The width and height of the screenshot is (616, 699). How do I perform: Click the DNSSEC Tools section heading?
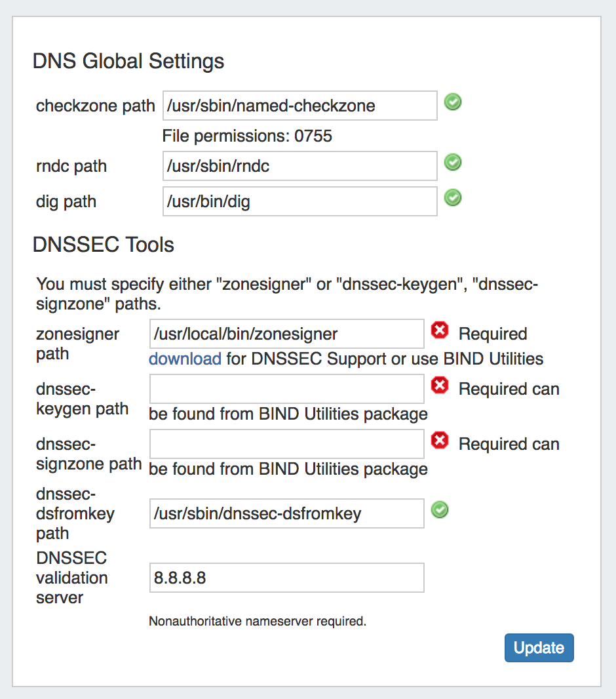pyautogui.click(x=104, y=245)
